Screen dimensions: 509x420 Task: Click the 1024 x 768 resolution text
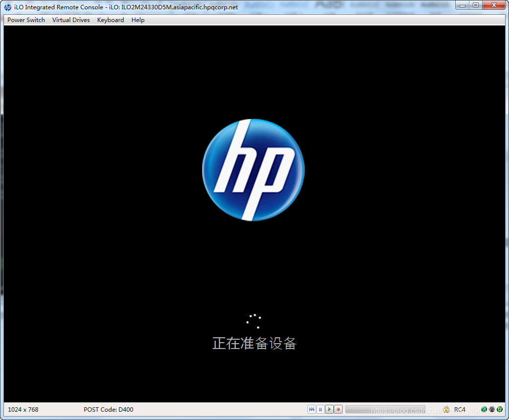coord(23,410)
